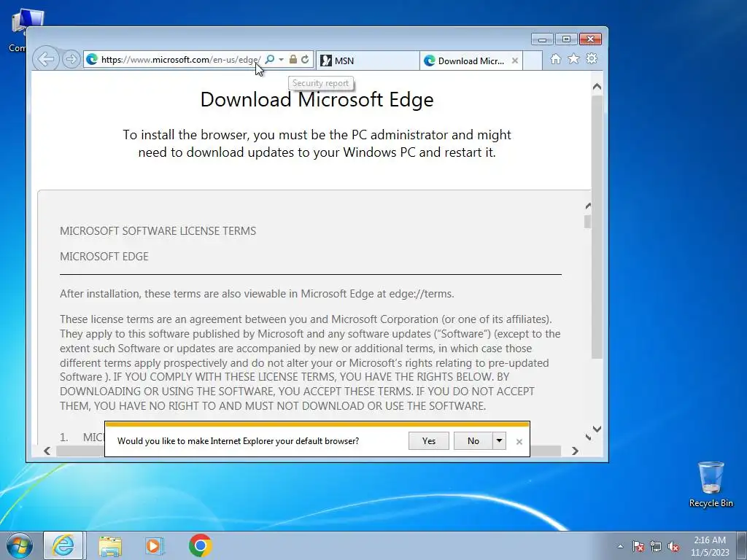Open the Tools gear menu
The height and width of the screenshot is (560, 747).
592,58
